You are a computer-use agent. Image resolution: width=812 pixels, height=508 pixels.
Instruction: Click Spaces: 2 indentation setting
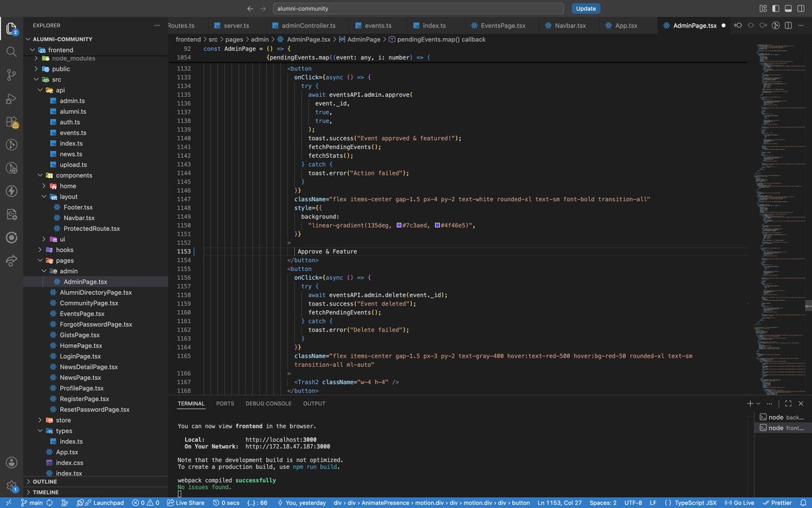point(602,503)
